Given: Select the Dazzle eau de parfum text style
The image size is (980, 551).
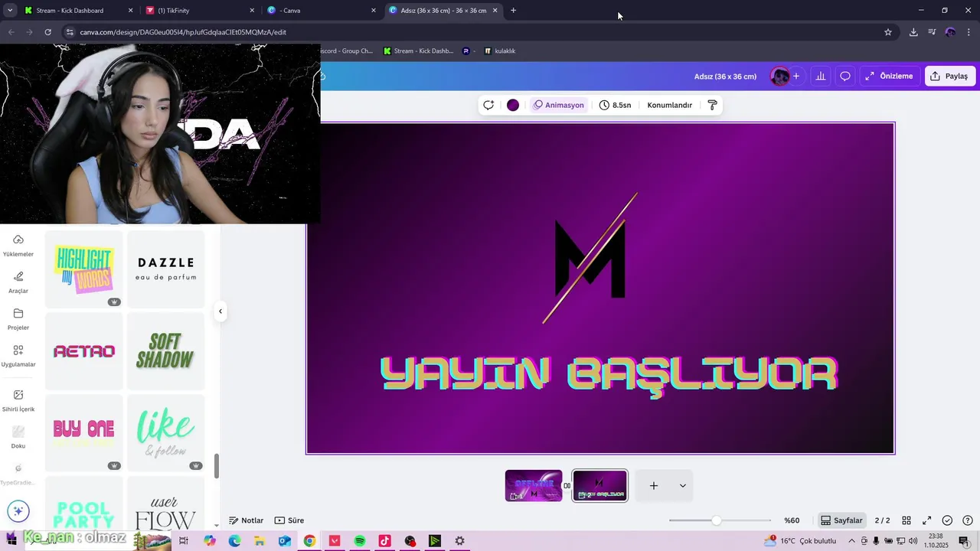Looking at the screenshot, I should click(166, 269).
